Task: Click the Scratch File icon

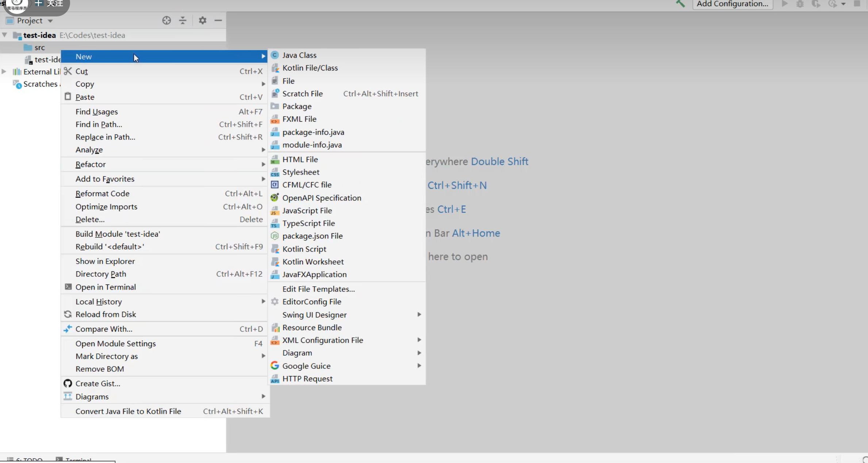Action: (x=275, y=93)
